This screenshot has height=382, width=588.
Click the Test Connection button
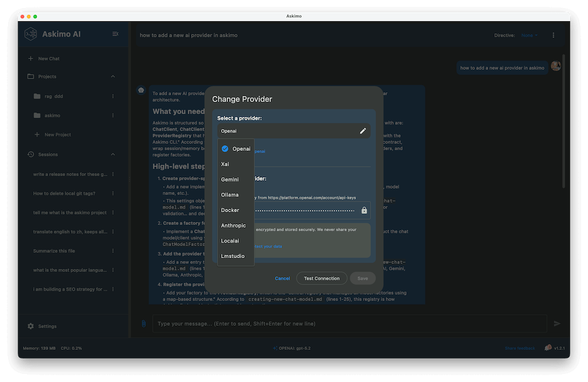point(322,278)
